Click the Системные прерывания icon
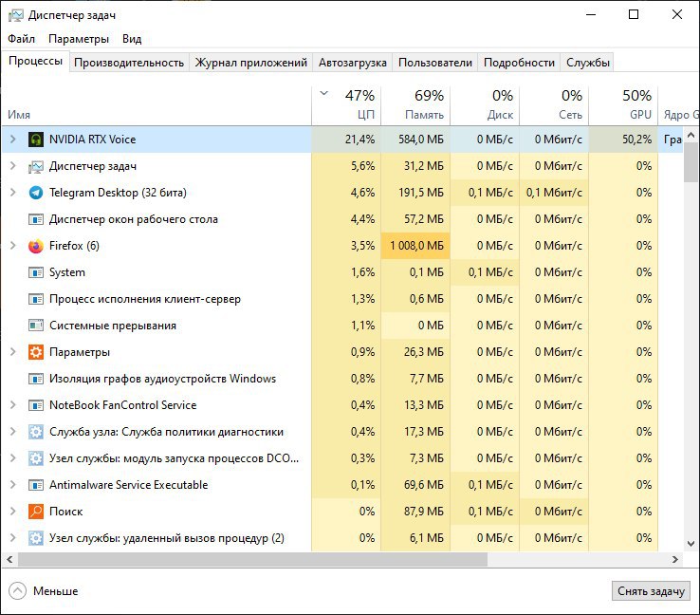The width and height of the screenshot is (700, 615). point(36,326)
